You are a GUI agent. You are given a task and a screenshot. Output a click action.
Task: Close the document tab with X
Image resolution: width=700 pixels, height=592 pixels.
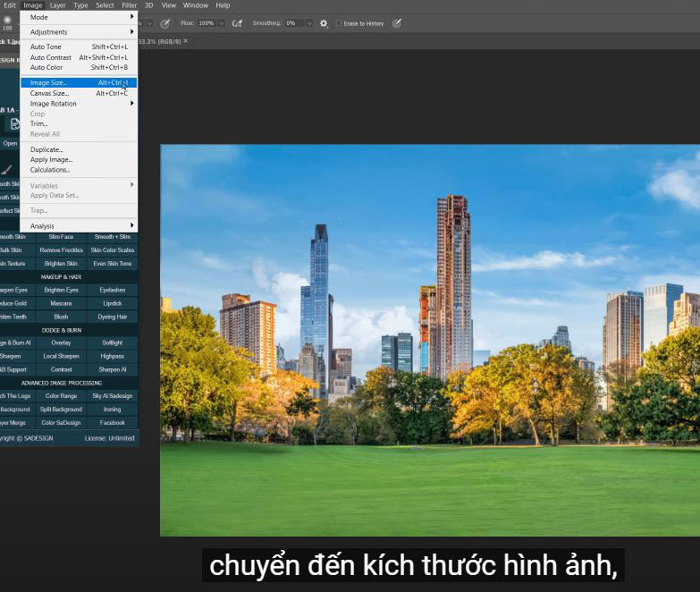click(x=186, y=41)
